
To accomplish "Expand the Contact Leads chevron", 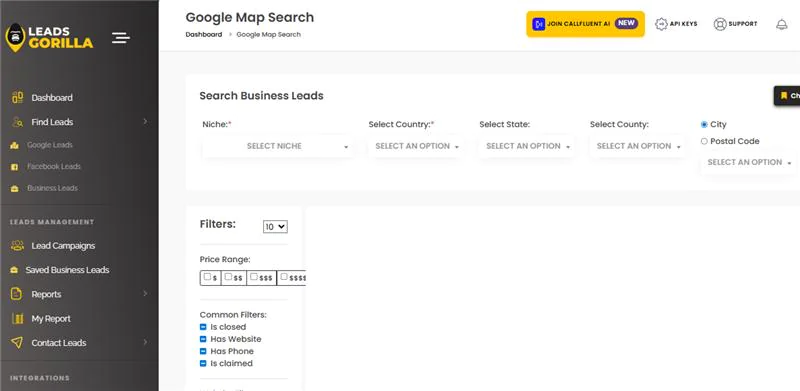I will (x=145, y=342).
